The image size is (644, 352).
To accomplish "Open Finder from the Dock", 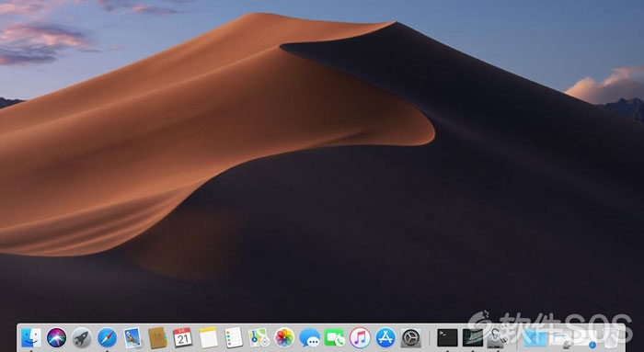I will 31,337.
